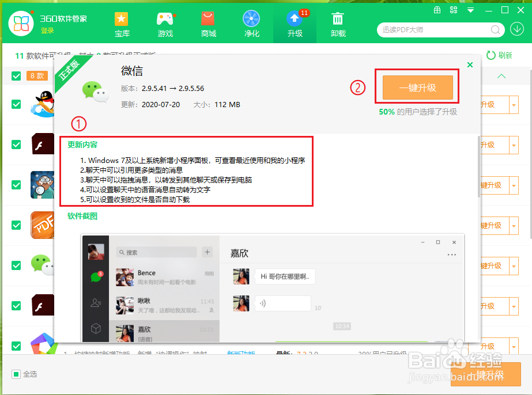The width and height of the screenshot is (532, 395).
Task: Click the 360软件管家 logo icon
Action: [21, 24]
